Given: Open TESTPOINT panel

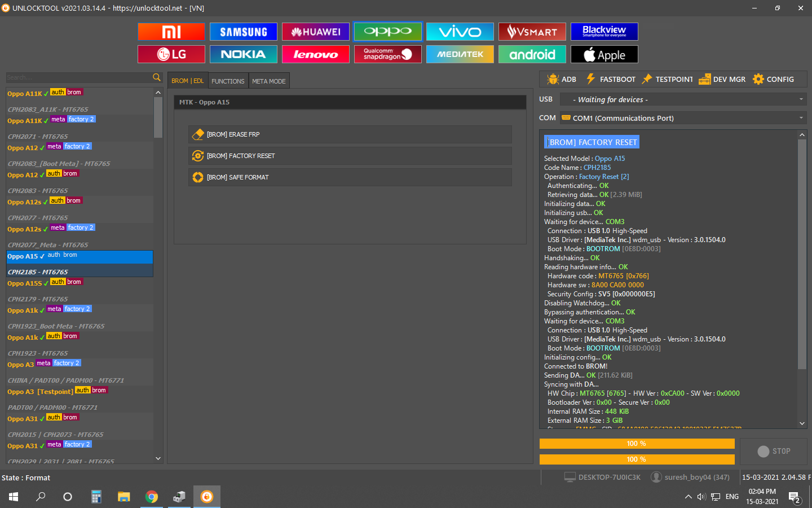Looking at the screenshot, I should pos(667,79).
